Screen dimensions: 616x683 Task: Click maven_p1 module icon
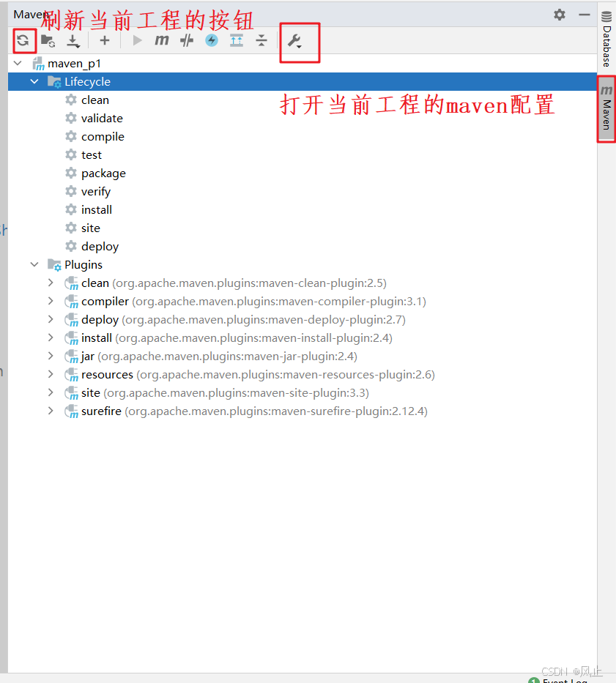[38, 64]
